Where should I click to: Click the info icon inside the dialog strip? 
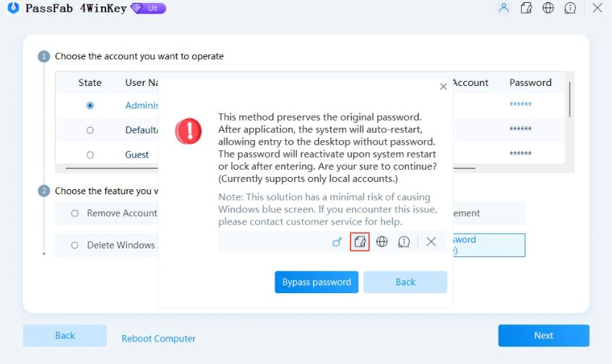coord(404,242)
